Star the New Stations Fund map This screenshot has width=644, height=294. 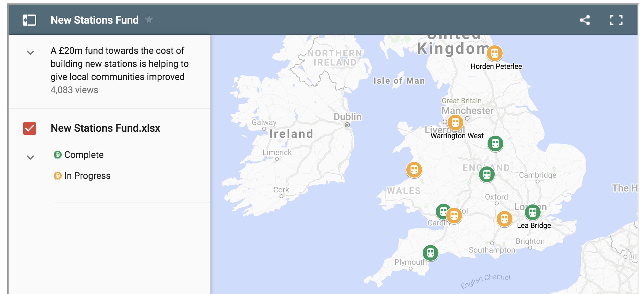tap(149, 20)
